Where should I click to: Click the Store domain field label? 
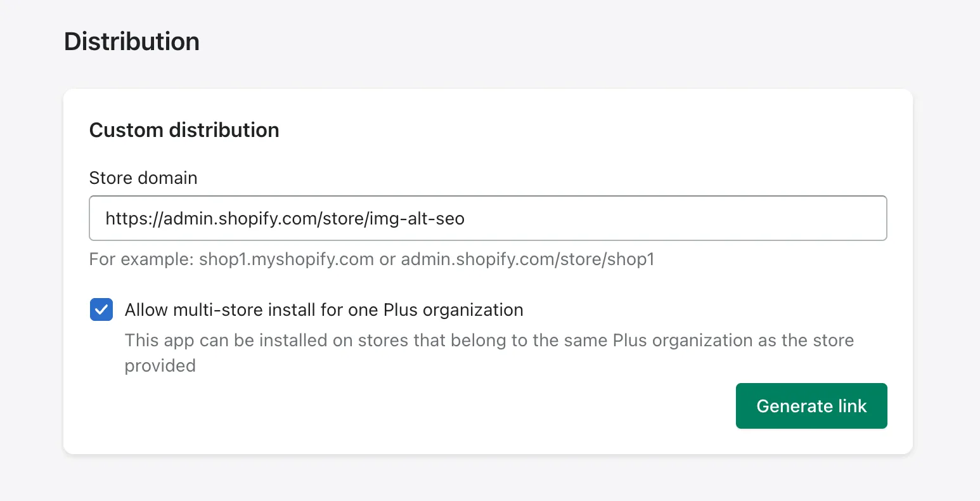143,178
